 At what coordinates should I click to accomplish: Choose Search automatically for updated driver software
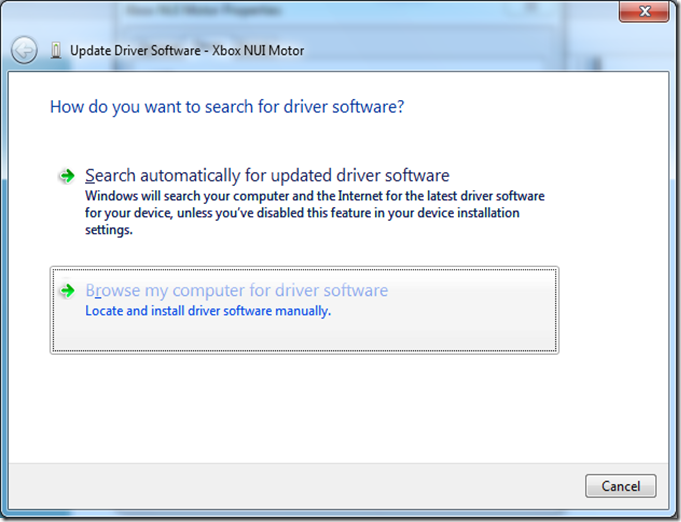click(304, 201)
